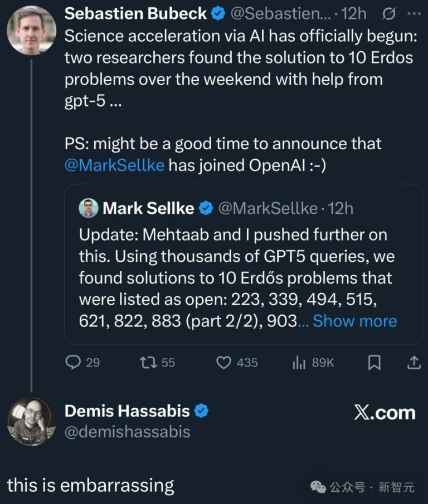Expand quoted tweet with Show more
This screenshot has width=428, height=504.
click(x=354, y=321)
